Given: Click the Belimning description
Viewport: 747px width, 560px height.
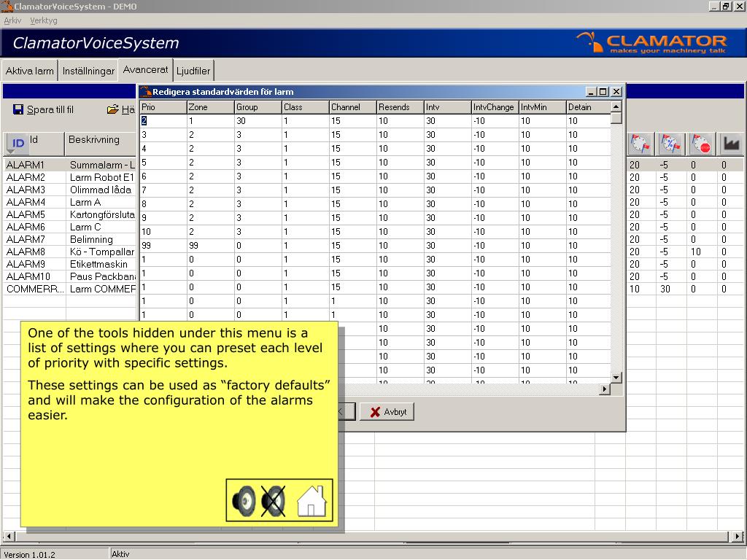Looking at the screenshot, I should tap(101, 239).
